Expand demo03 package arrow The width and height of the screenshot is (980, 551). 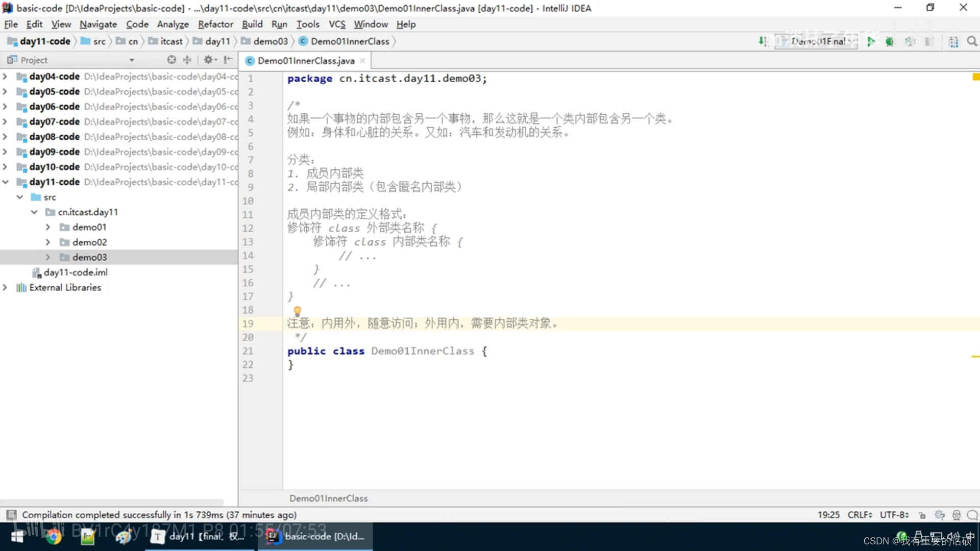(48, 257)
